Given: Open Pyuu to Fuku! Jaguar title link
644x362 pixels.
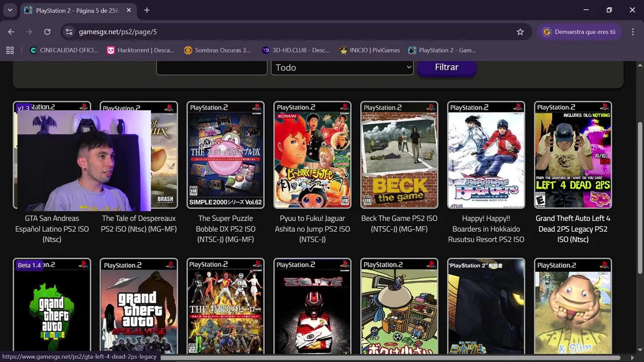Looking at the screenshot, I should point(312,229).
